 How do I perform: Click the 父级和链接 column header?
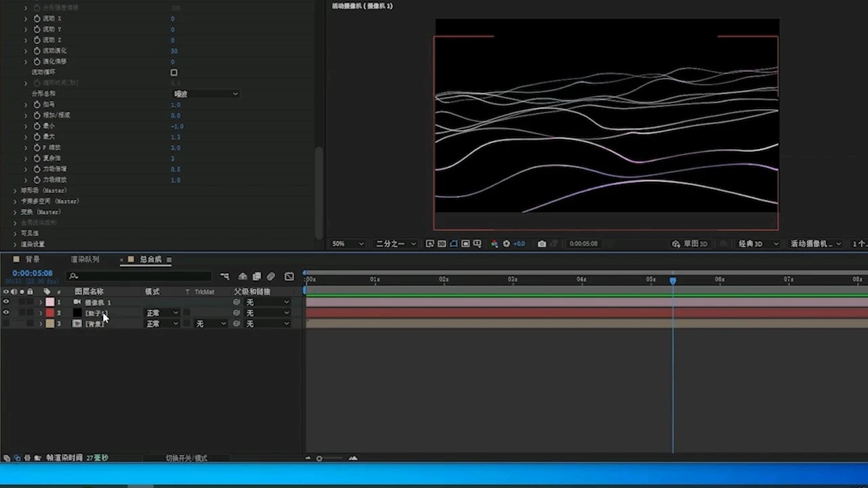[x=252, y=292]
